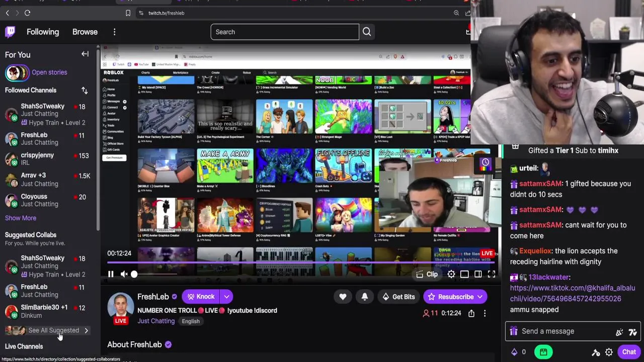Click Exquelíox username in chat

(x=535, y=251)
